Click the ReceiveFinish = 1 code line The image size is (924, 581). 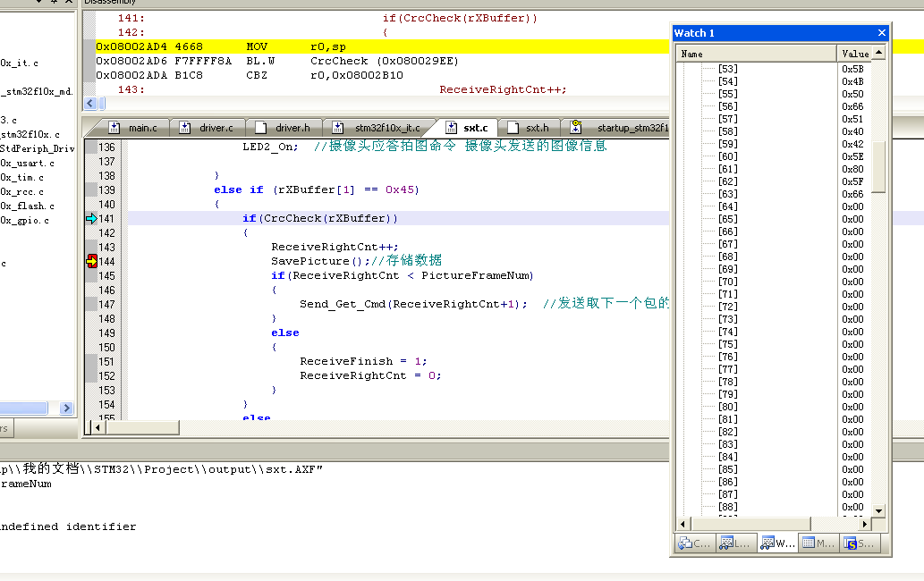(363, 361)
